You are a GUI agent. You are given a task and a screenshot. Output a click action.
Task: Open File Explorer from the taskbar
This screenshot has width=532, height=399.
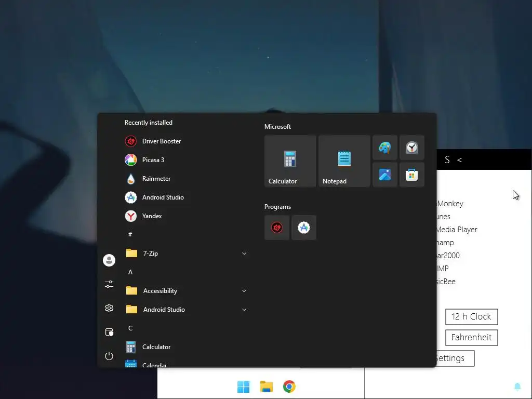[267, 387]
